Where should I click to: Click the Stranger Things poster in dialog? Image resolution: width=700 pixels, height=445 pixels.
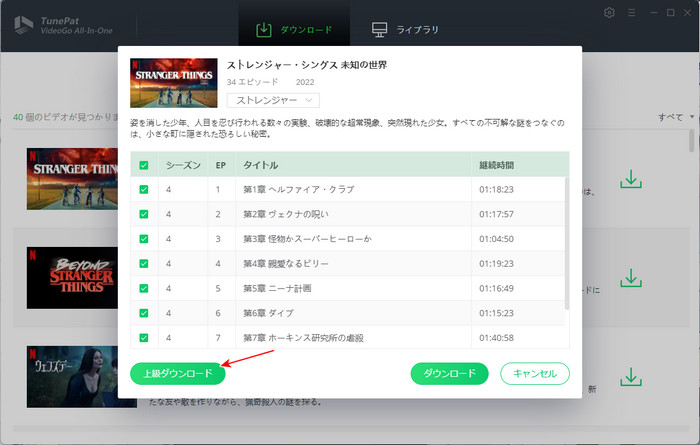click(x=174, y=83)
